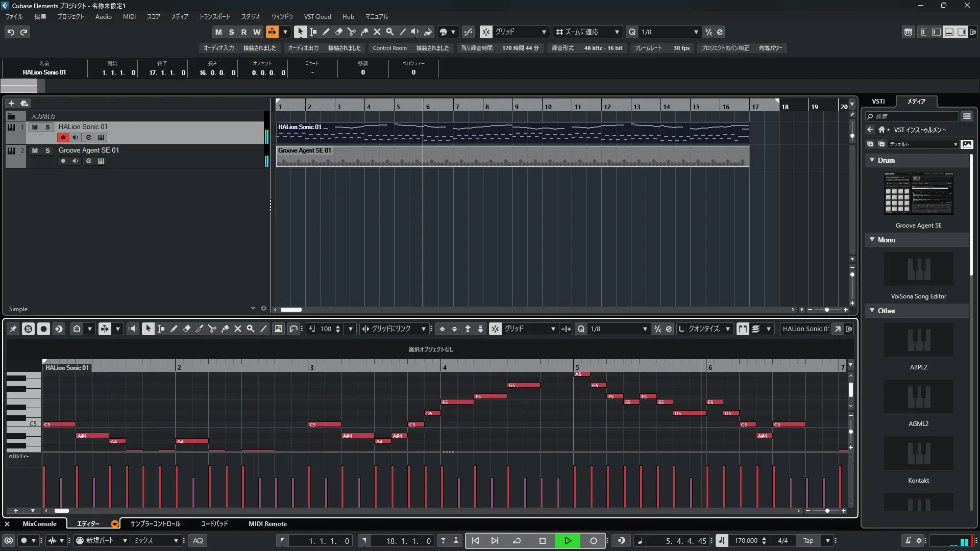
Task: Select the Glue tool in main toolbar
Action: tap(364, 32)
